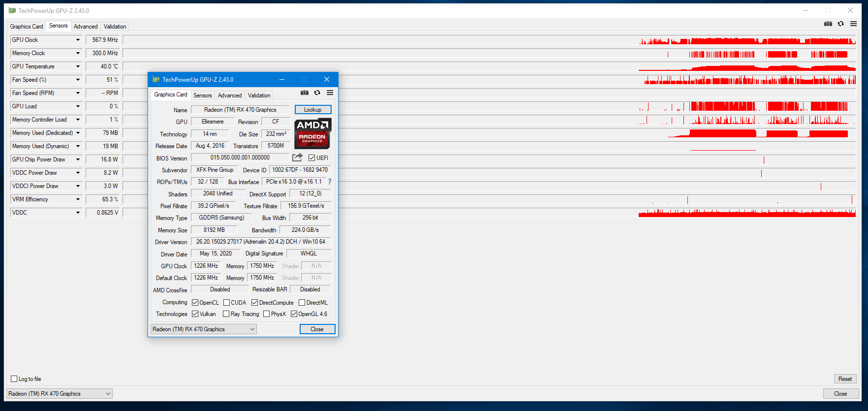Toggle the CUDA checkbox
Screen dimensions: 868x411
[226, 302]
